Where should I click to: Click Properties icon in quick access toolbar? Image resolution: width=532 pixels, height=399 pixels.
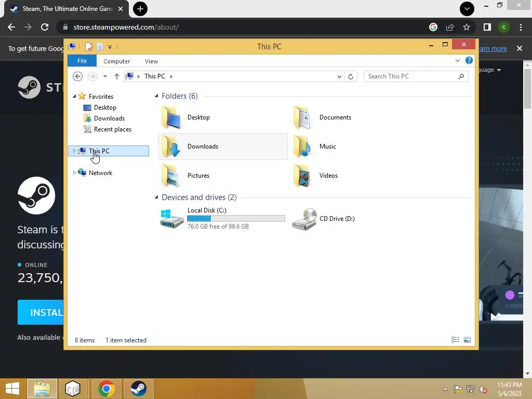click(x=88, y=46)
